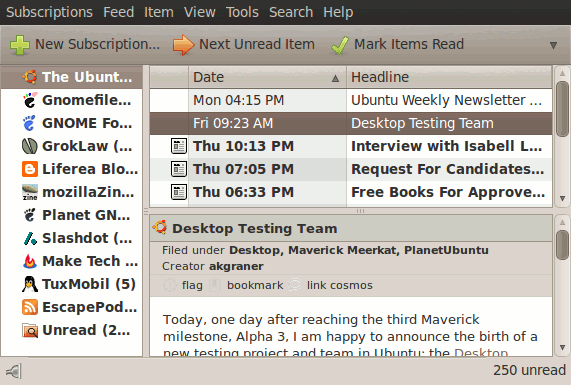Select the Make Tech Easier flame icon
Image resolution: width=571 pixels, height=385 pixels.
tap(29, 261)
